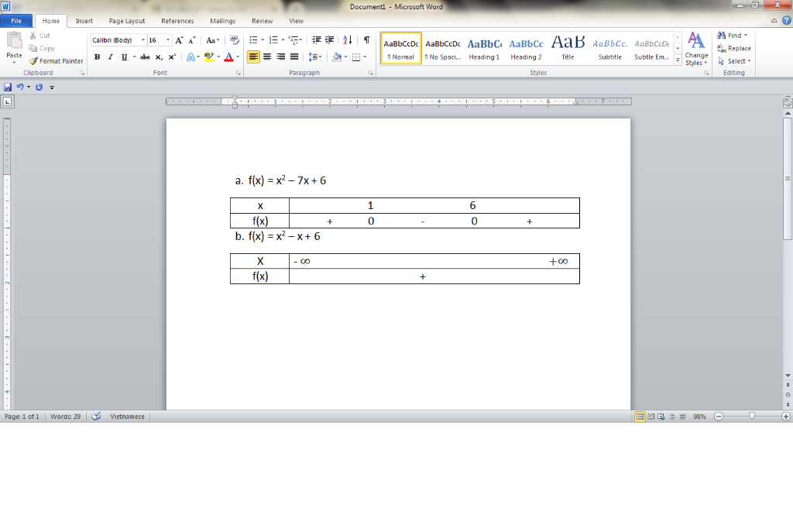Click the Replace icon in Editing group
793x532 pixels.
pos(734,48)
